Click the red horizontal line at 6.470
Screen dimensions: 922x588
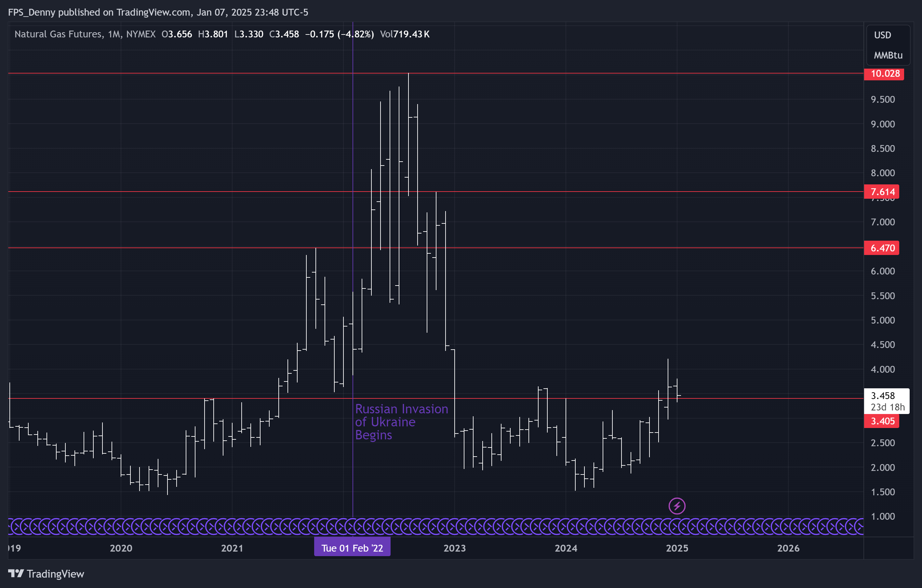[436, 248]
